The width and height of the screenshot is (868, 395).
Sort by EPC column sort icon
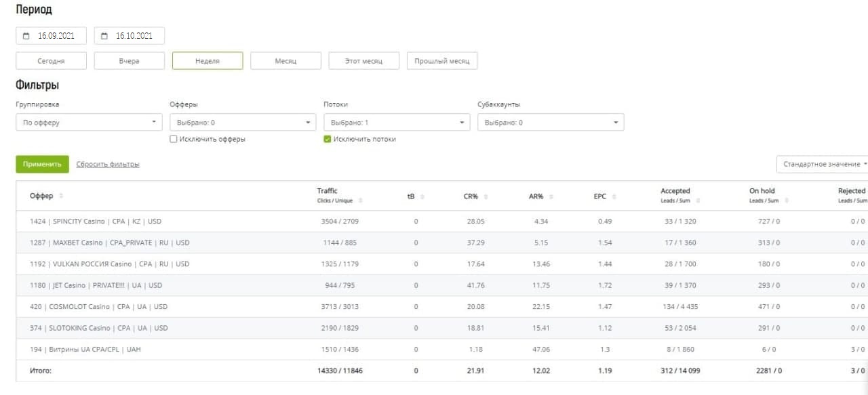614,196
